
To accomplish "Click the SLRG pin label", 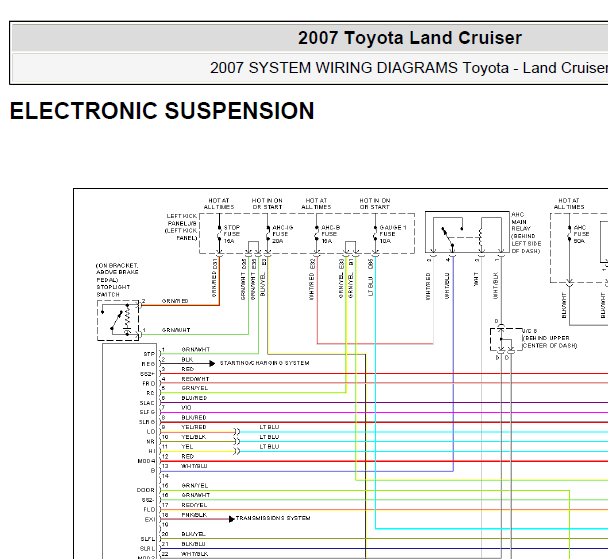I will (x=147, y=422).
